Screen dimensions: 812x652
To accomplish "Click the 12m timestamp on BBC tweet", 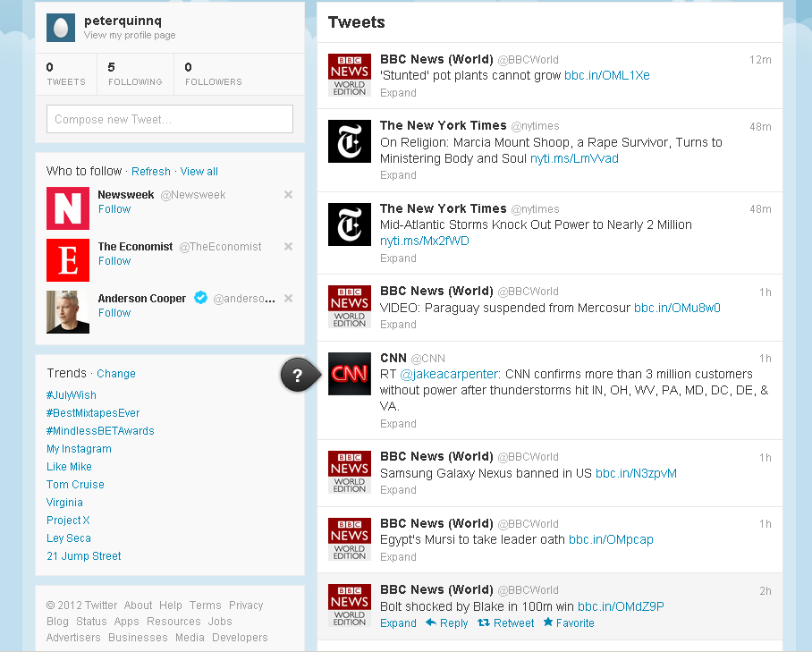I will click(760, 60).
